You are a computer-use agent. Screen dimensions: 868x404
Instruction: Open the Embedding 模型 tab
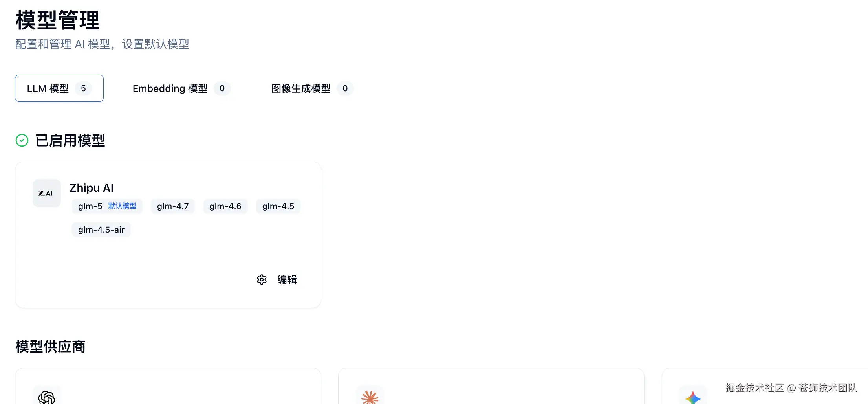pos(181,88)
